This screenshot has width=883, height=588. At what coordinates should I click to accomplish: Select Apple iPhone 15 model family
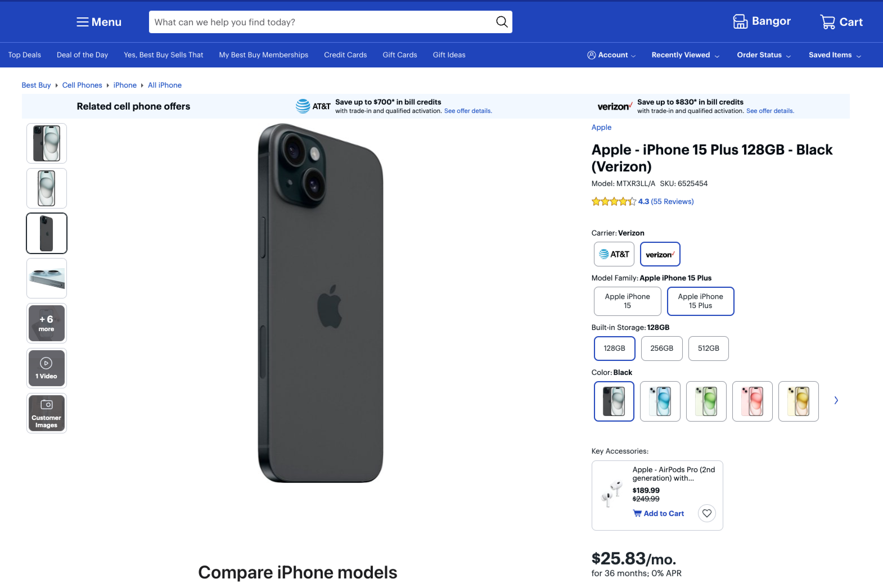click(x=627, y=301)
